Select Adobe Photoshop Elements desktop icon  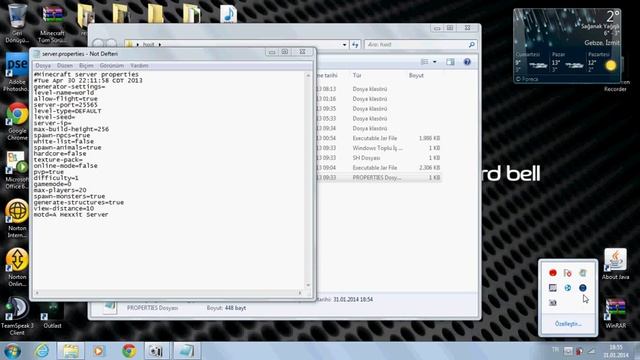[x=16, y=72]
